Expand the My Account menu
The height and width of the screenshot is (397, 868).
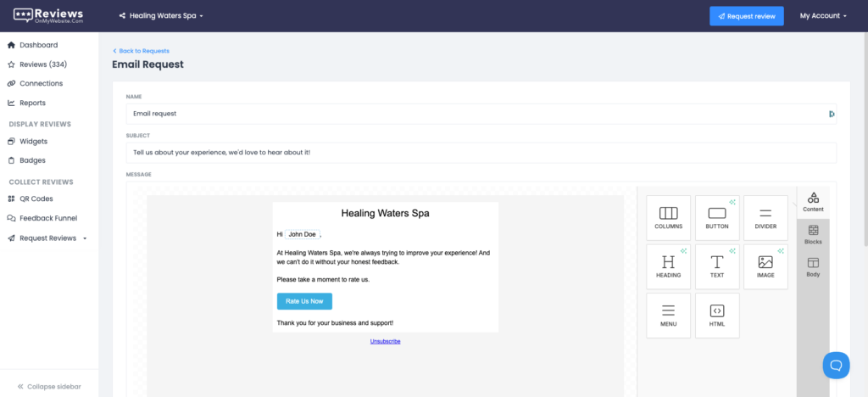coord(823,16)
